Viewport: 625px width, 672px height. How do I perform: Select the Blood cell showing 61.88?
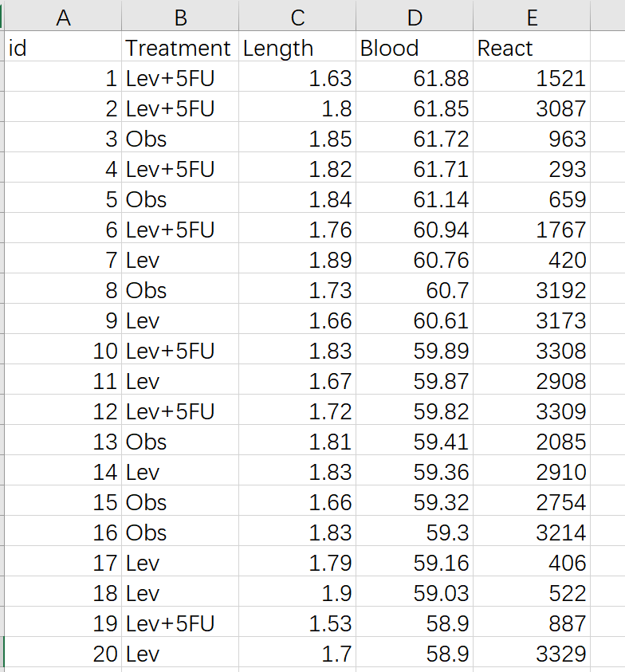tap(415, 78)
